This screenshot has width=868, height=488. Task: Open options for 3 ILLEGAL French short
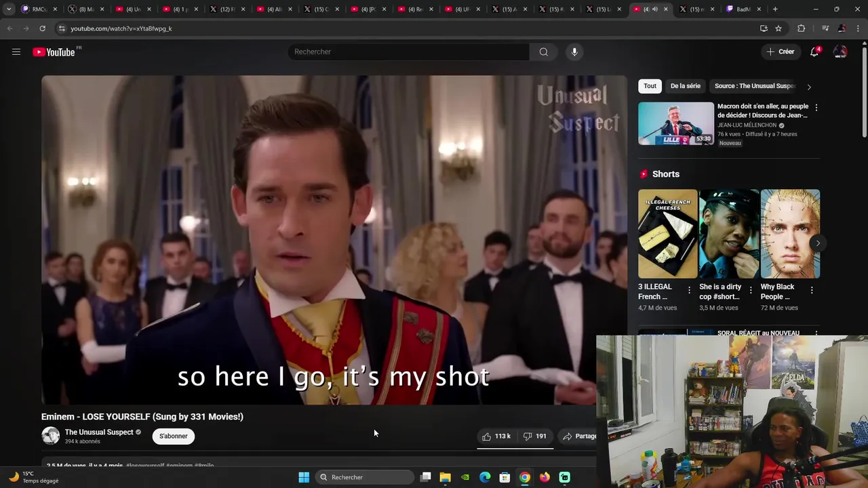[690, 290]
